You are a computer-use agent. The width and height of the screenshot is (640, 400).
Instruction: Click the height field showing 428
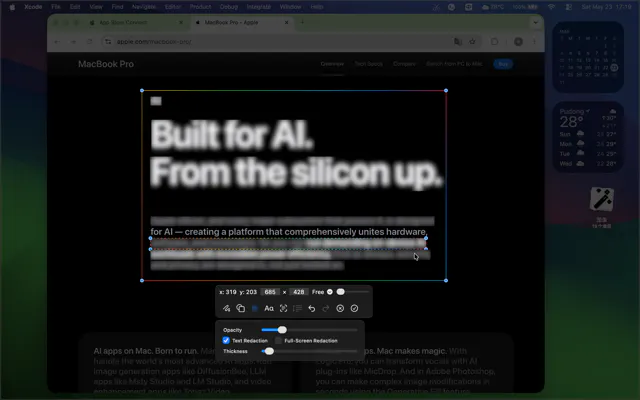[298, 292]
